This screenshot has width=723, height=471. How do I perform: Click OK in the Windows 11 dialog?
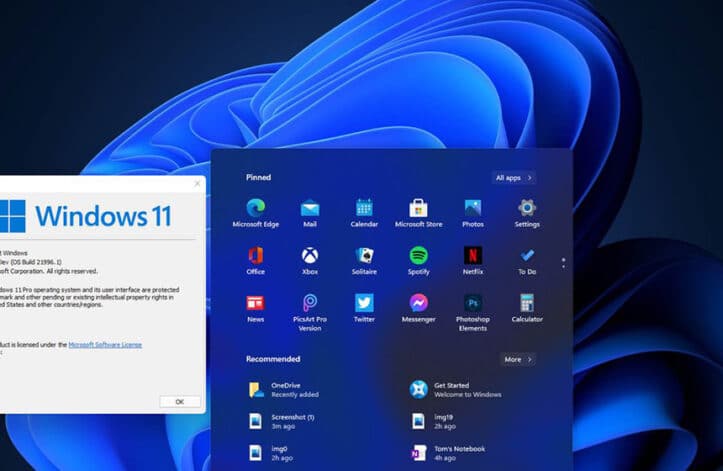(180, 402)
